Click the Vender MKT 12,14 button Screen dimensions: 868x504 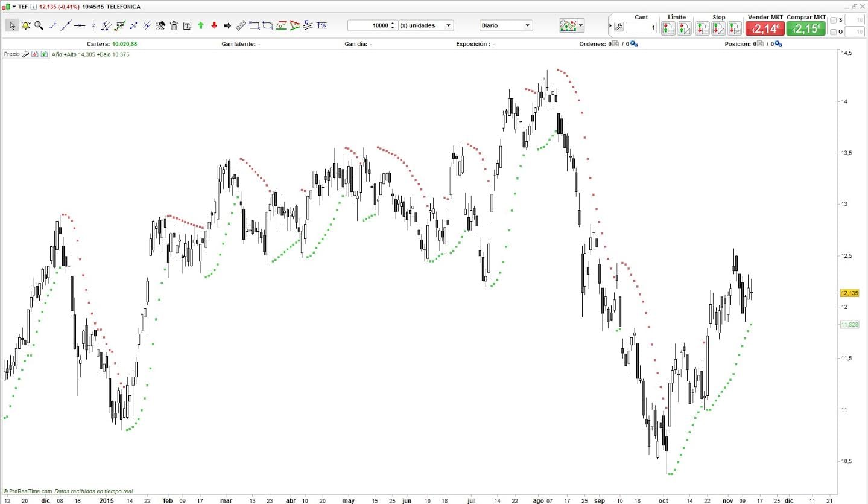pyautogui.click(x=764, y=28)
